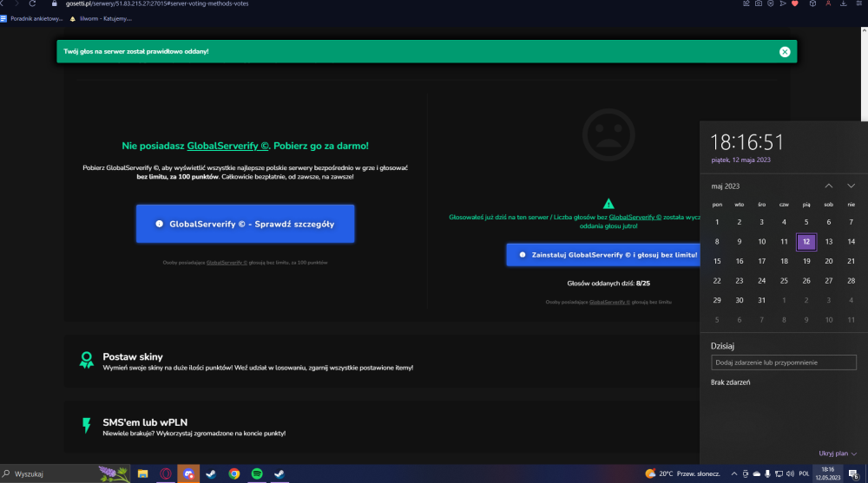Click the warning triangle icon

point(608,204)
